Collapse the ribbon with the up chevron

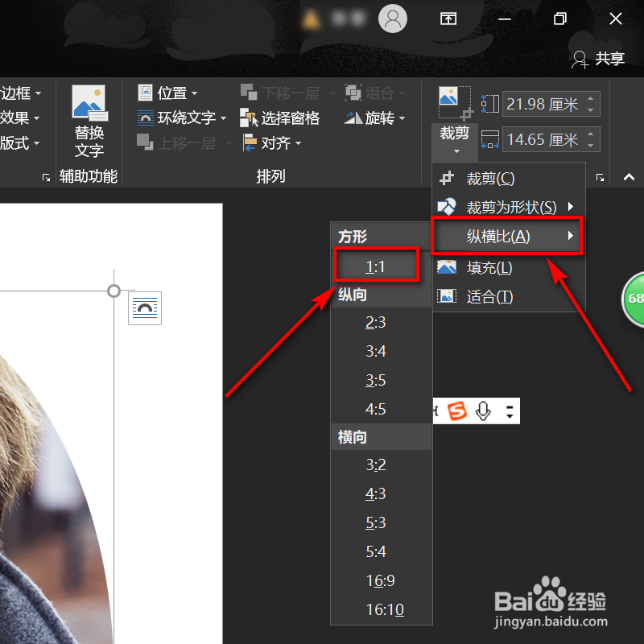629,177
